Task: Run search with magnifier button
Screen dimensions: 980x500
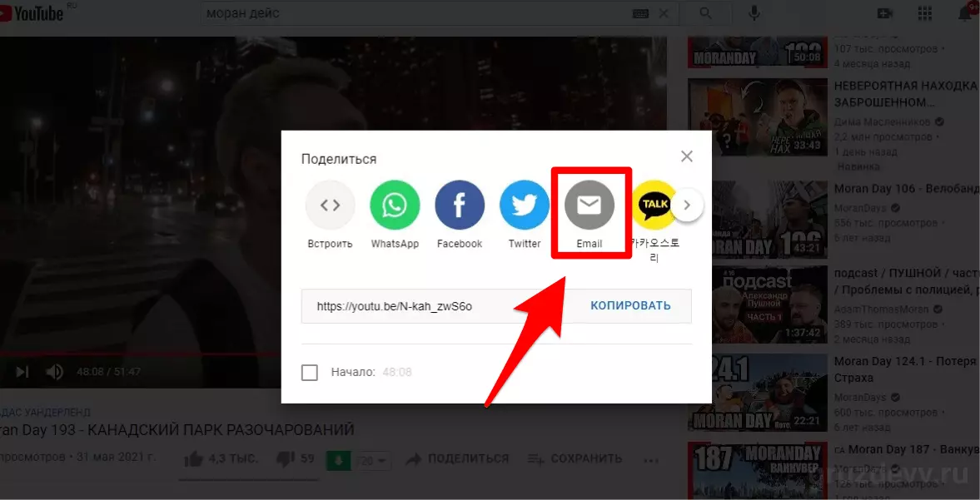Action: 706,13
